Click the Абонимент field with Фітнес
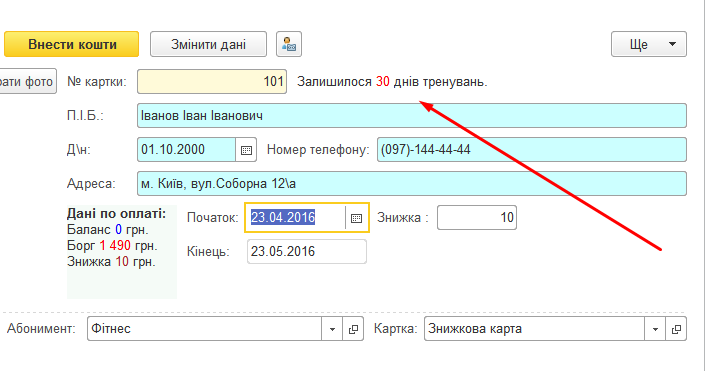The image size is (705, 371). 205,329
